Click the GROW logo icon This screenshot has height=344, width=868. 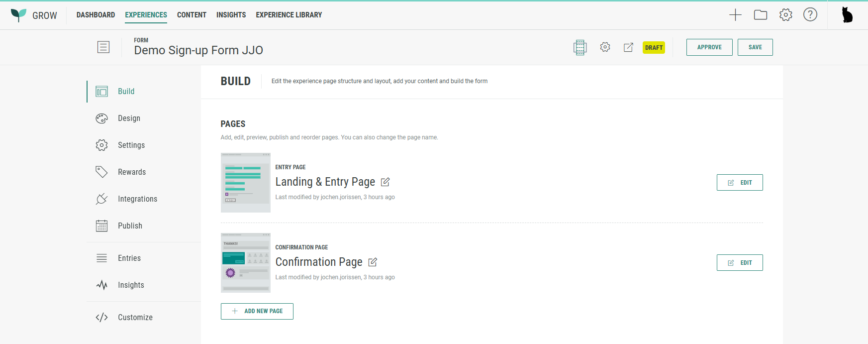click(x=19, y=15)
